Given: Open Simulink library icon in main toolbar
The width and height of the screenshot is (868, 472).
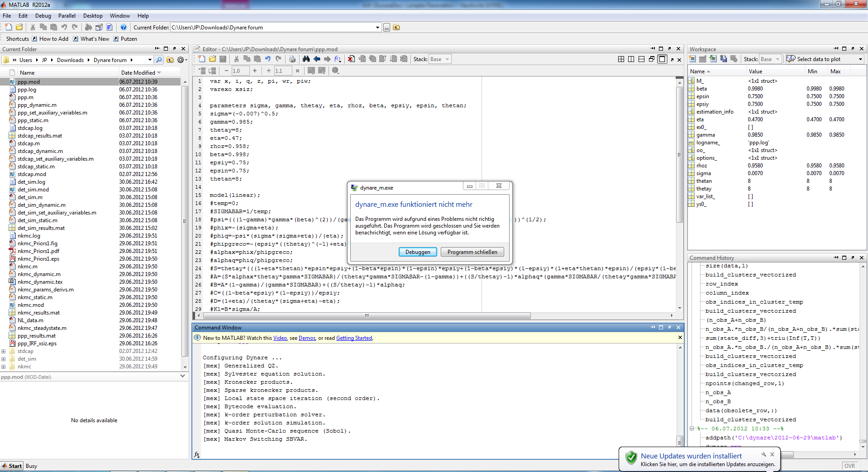Looking at the screenshot, I should click(88, 28).
